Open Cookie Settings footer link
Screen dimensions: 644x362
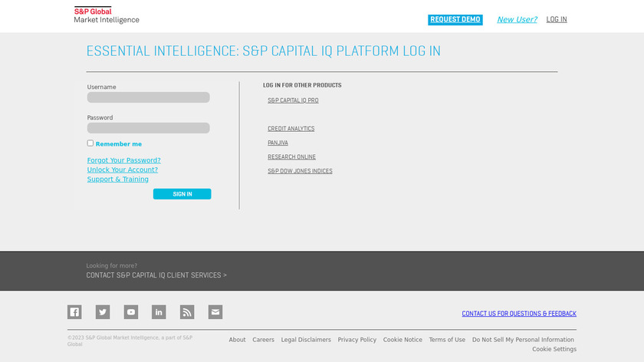[x=554, y=349]
